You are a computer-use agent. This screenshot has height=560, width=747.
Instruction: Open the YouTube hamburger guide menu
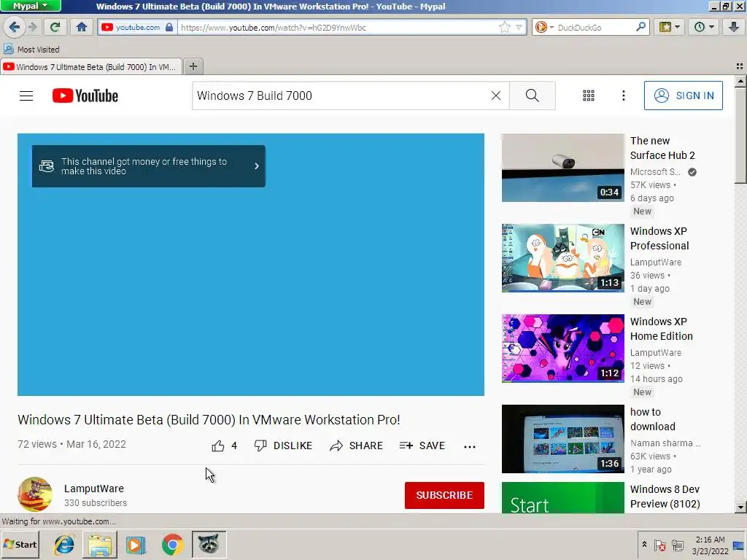click(x=26, y=96)
